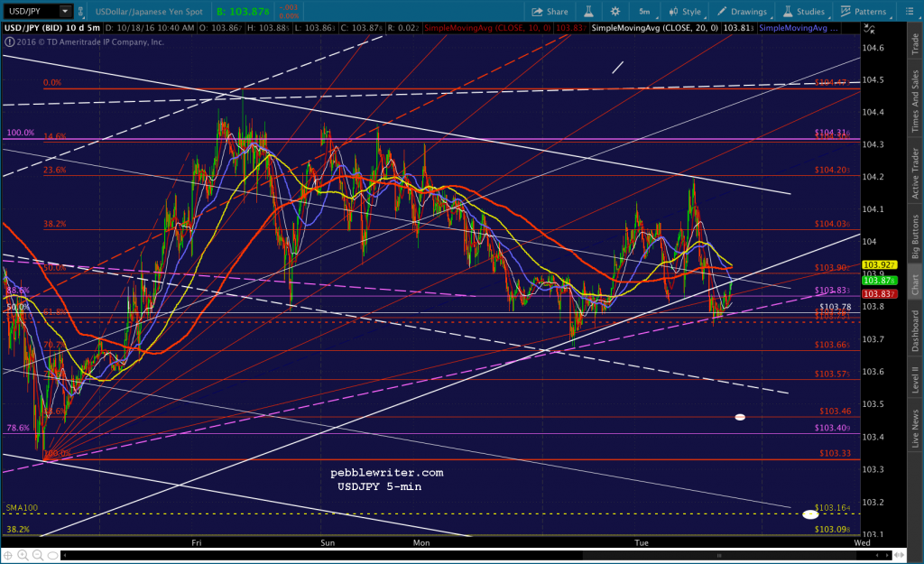Click the Share button
924x564 pixels.
550,12
